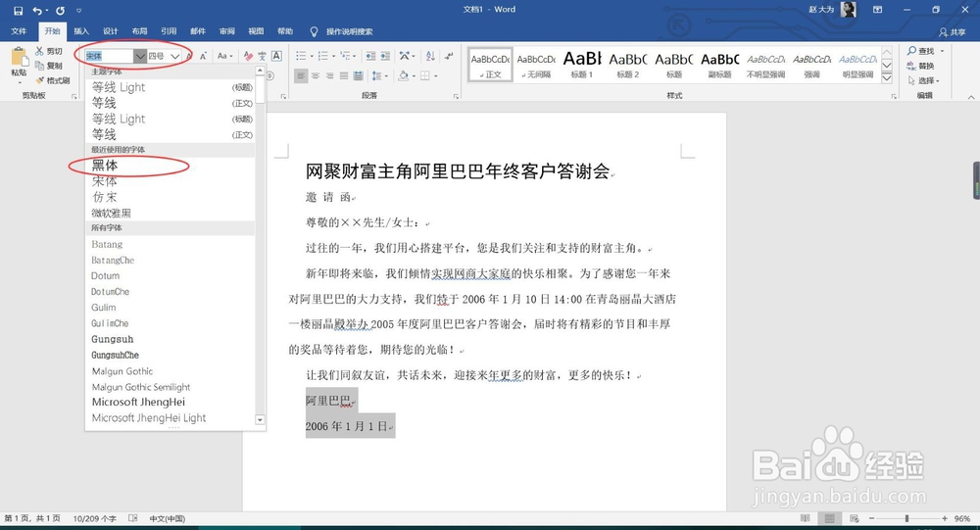The image size is (980, 530).
Task: Apply the 副标题 style
Action: tap(720, 65)
